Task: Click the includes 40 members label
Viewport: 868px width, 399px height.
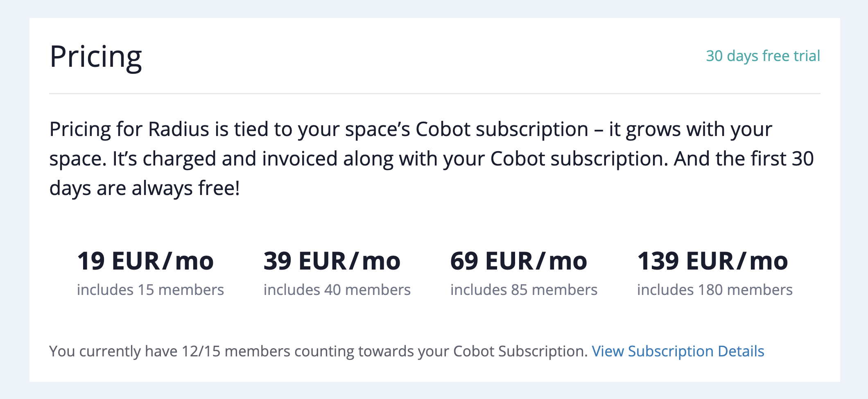Action: click(337, 290)
